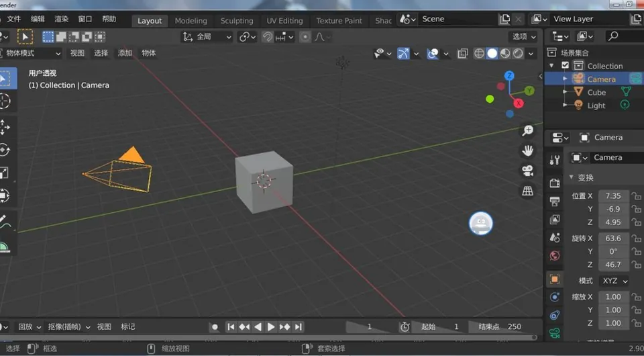Switch to the UV Editing workspace tab
Viewport: 644px width, 356px height.
coord(284,21)
